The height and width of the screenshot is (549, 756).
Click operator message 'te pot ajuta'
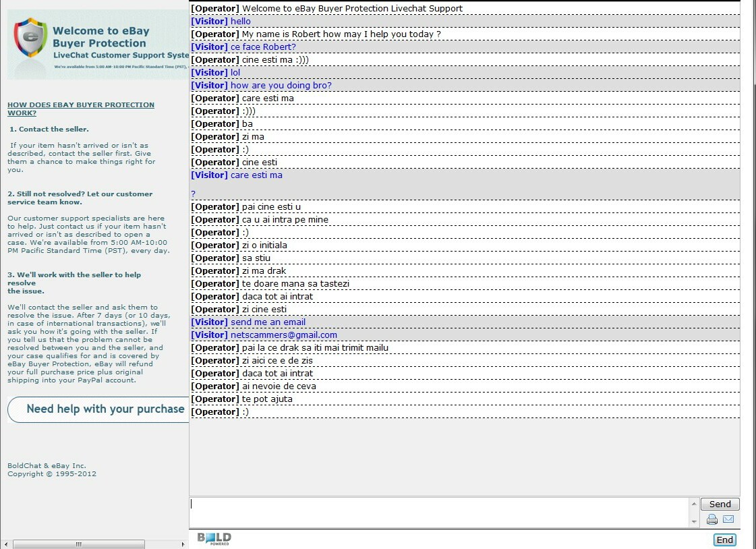[267, 399]
